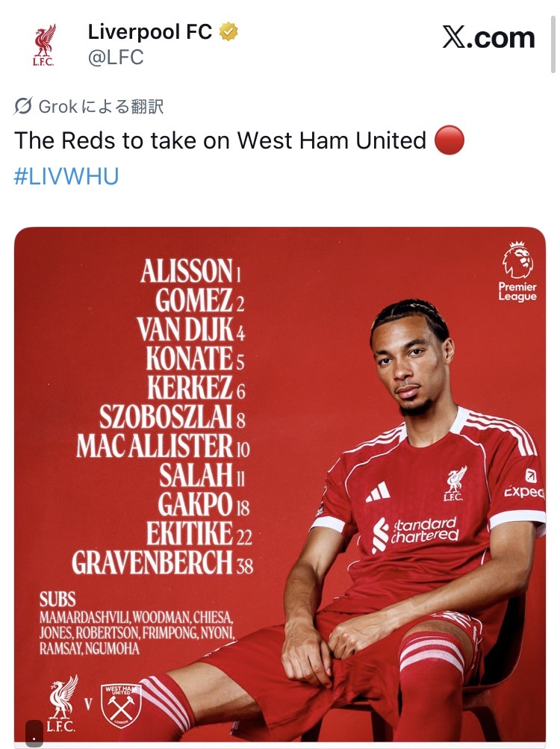Click the Premier League logo in image
Image resolution: width=560 pixels, height=749 pixels.
tap(517, 272)
